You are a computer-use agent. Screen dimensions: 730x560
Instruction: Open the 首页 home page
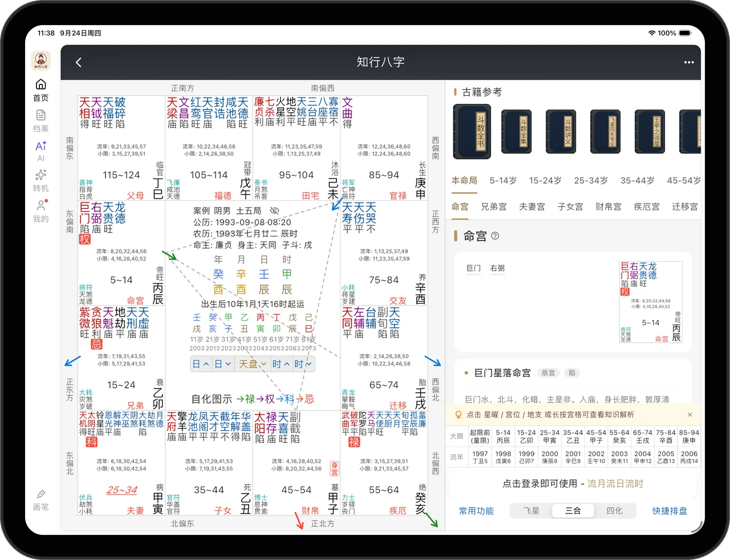pos(40,90)
